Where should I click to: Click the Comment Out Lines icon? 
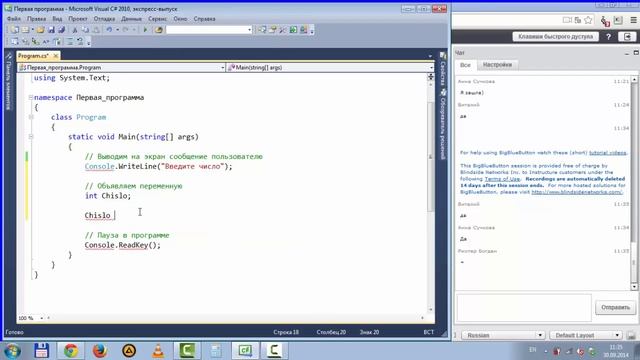point(70,42)
